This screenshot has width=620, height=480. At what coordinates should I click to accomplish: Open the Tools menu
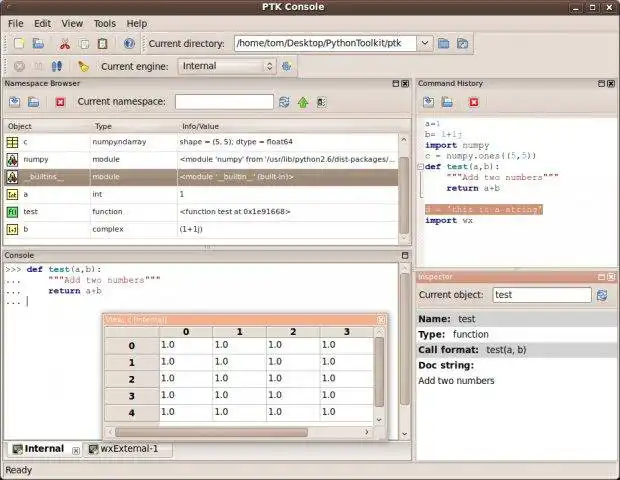tap(104, 23)
